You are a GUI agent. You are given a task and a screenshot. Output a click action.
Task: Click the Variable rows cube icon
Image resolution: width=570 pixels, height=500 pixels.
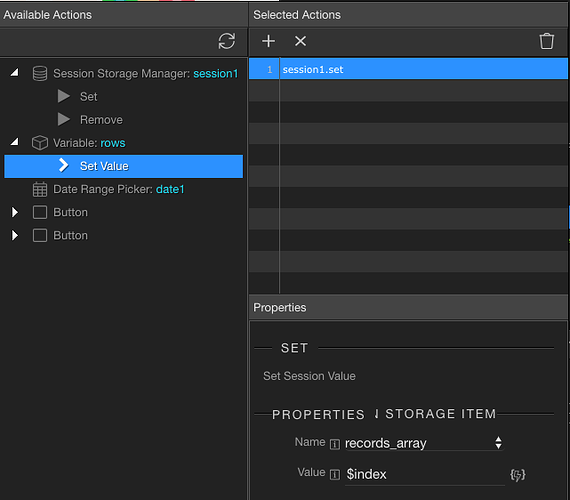40,143
